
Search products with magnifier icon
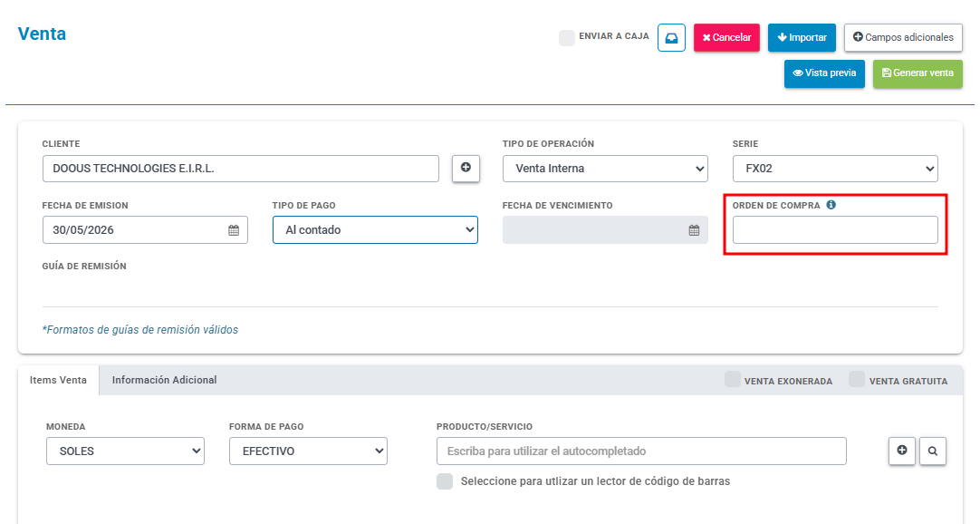coord(933,451)
